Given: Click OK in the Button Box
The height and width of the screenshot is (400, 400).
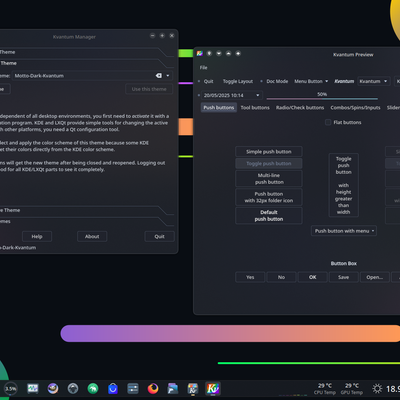Looking at the screenshot, I should click(x=312, y=277).
